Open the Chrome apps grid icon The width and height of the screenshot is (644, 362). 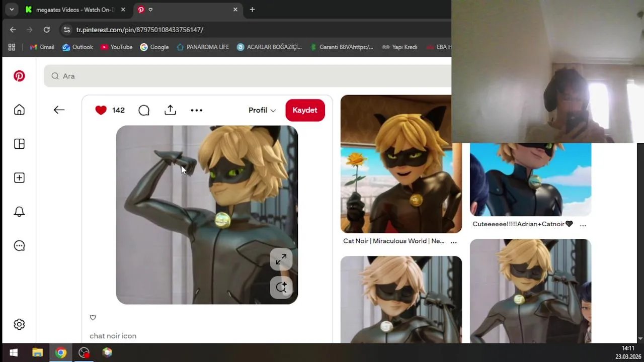coord(12,47)
